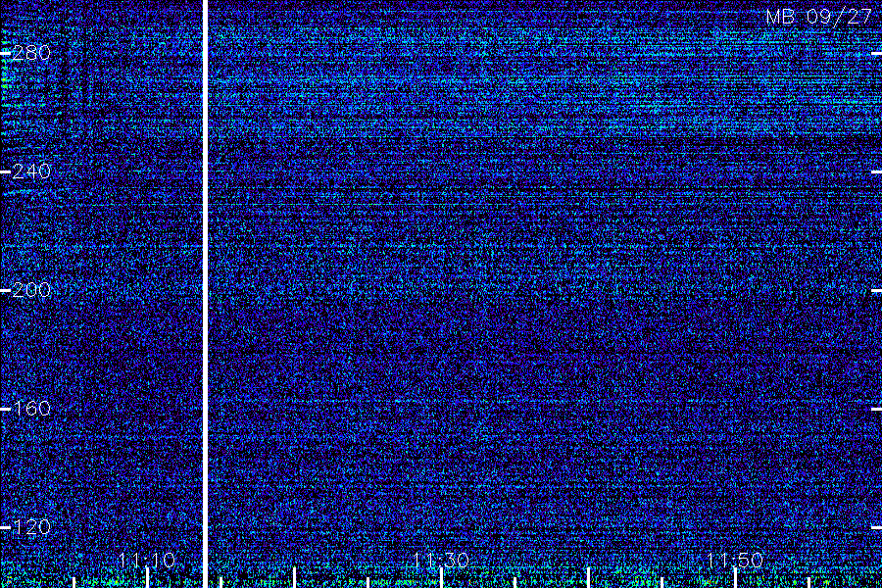Click the 120 frequency axis label
The height and width of the screenshot is (588, 882).
click(31, 527)
